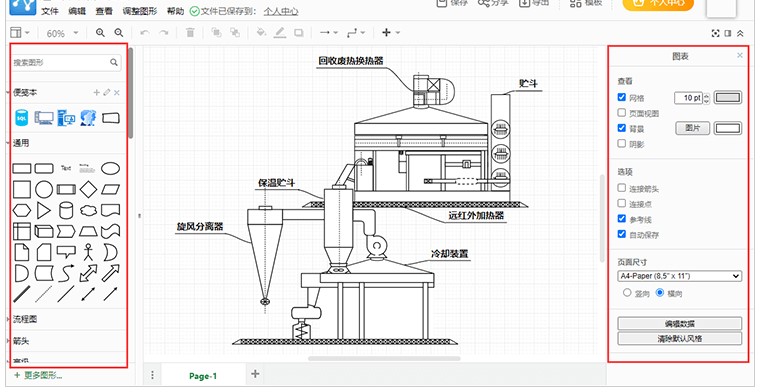Open the 帮助 help menu
Viewport: 764px width, 392px height.
[175, 11]
